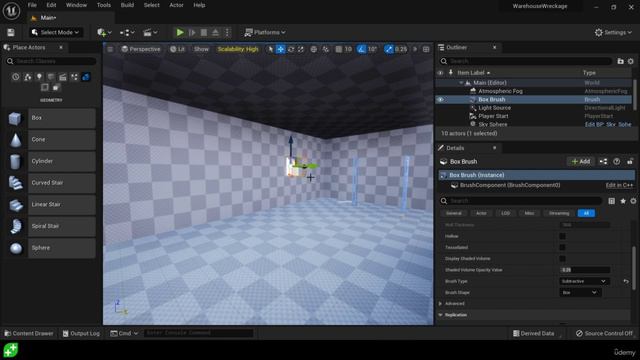640x360 pixels.
Task: Choose the Select objects cursor tool
Action: (270, 49)
